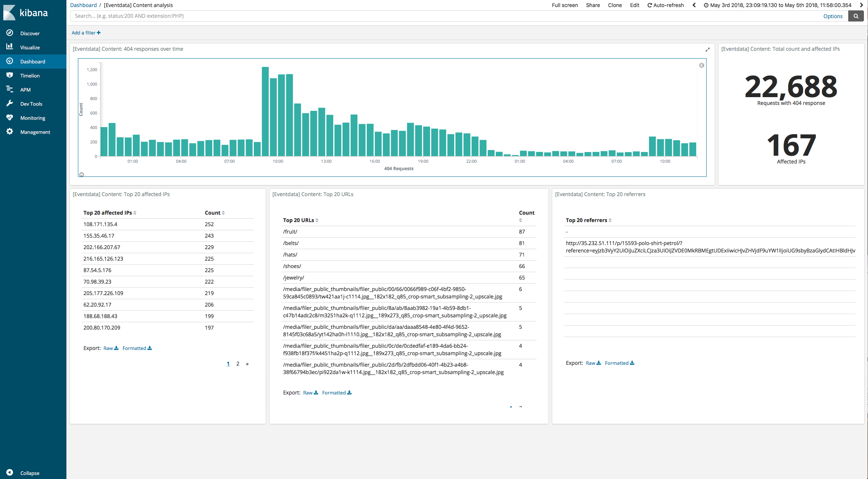Select the Share menu item
The height and width of the screenshot is (479, 868).
coord(592,5)
